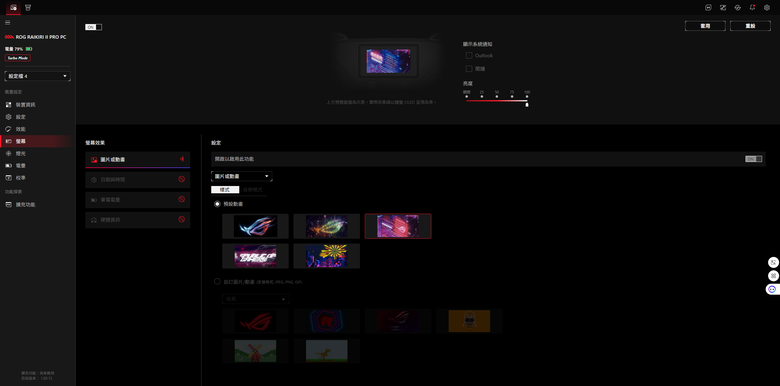The width and height of the screenshot is (780, 386).
Task: Switch to the 樣式 style tab
Action: [225, 190]
